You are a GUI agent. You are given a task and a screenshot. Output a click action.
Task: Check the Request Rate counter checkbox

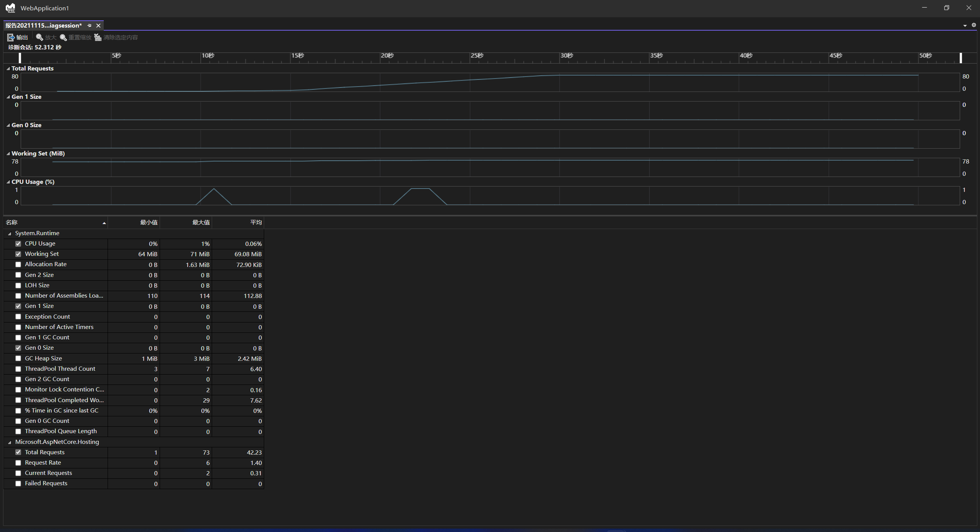coord(18,463)
